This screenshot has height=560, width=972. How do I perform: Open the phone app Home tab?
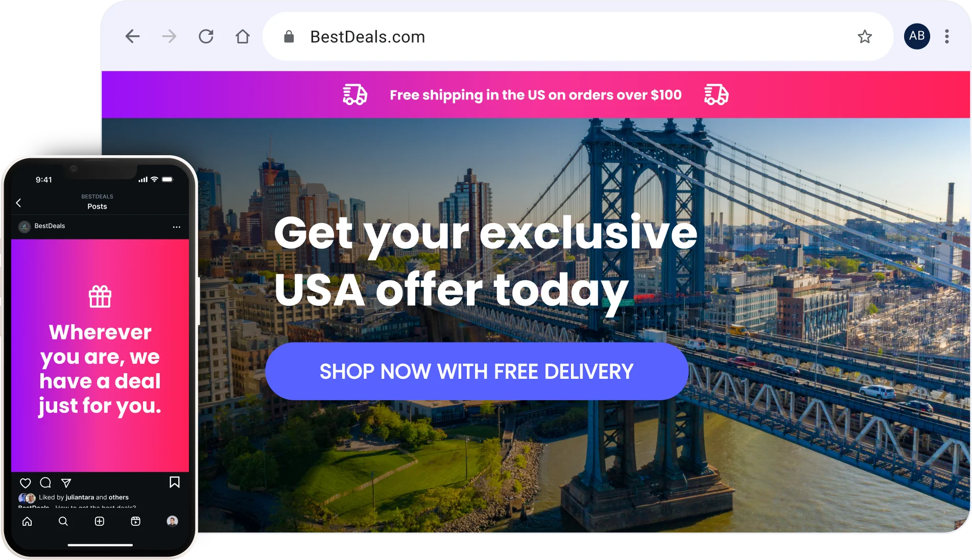click(x=27, y=521)
